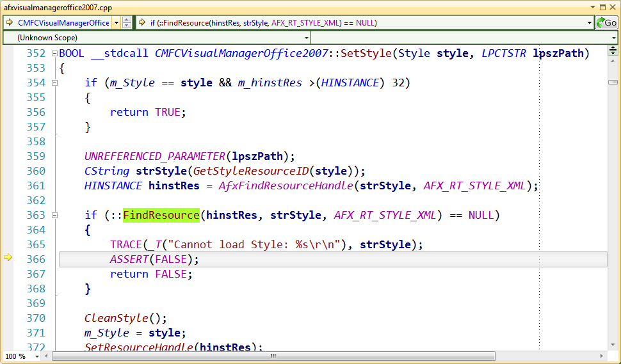
Task: Open the window position dropdown arrow
Action: 593,7
